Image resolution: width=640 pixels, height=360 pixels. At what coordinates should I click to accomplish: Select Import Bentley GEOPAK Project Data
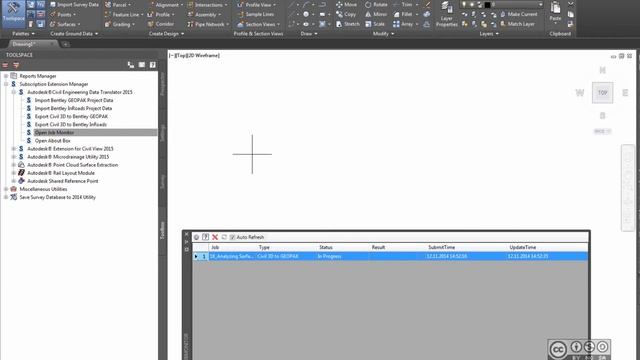click(74, 100)
